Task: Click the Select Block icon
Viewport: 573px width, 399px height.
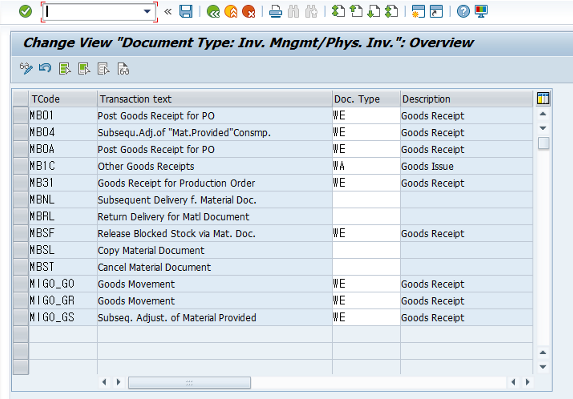Action: (x=84, y=68)
